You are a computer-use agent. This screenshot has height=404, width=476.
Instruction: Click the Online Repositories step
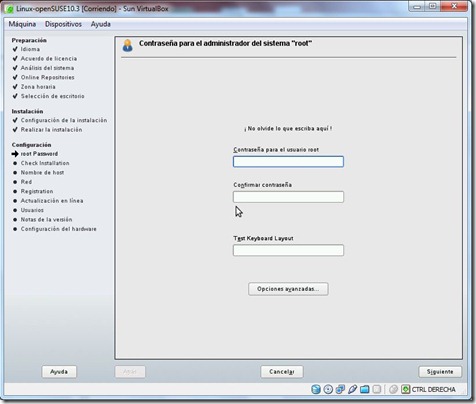click(48, 77)
